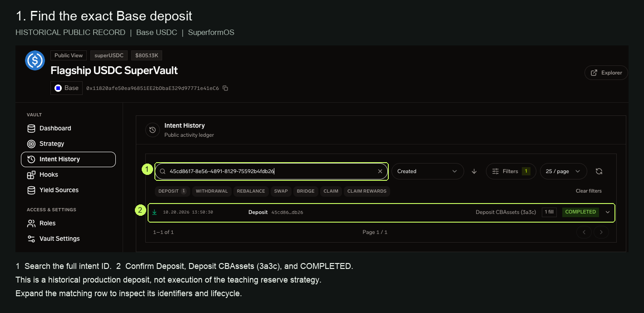This screenshot has width=644, height=313.
Task: Toggle the CLAIM filter chip
Action: click(x=331, y=191)
